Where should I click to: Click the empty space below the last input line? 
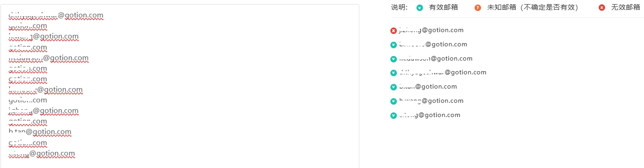click(179, 163)
